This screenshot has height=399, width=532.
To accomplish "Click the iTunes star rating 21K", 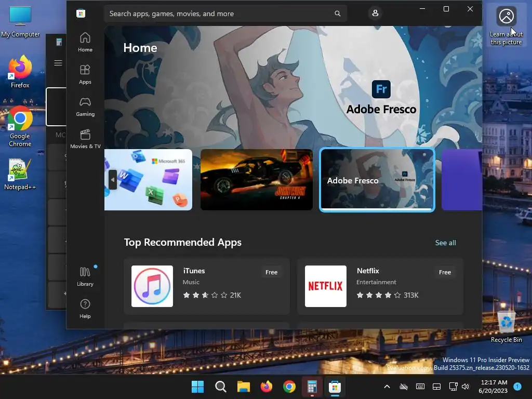I will point(212,295).
